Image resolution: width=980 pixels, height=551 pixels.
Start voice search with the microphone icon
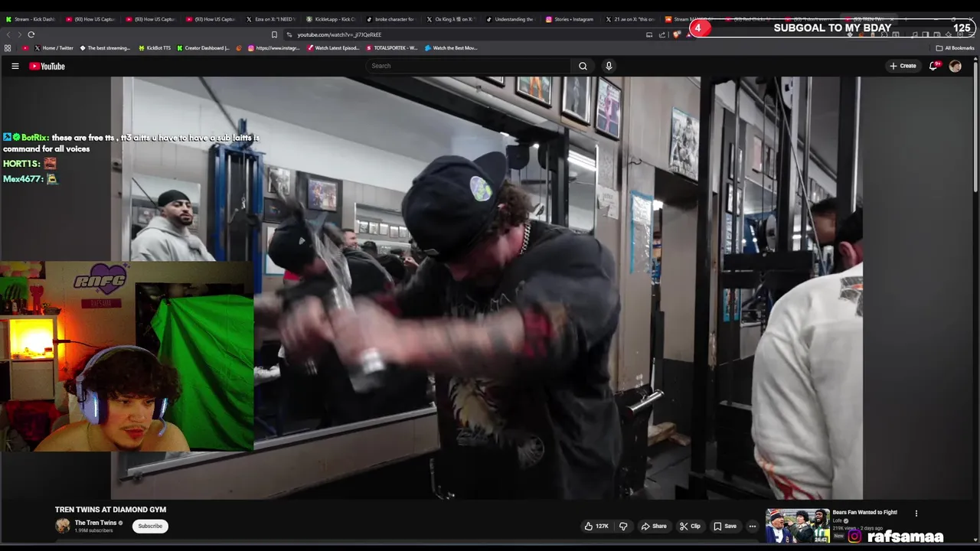pyautogui.click(x=609, y=66)
